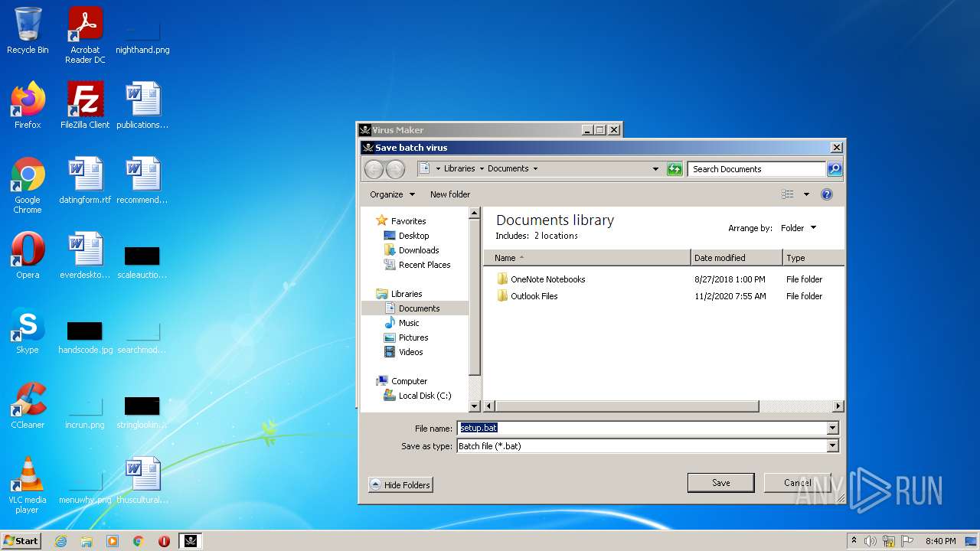The height and width of the screenshot is (551, 980).
Task: Show hidden system tray icons
Action: [854, 541]
